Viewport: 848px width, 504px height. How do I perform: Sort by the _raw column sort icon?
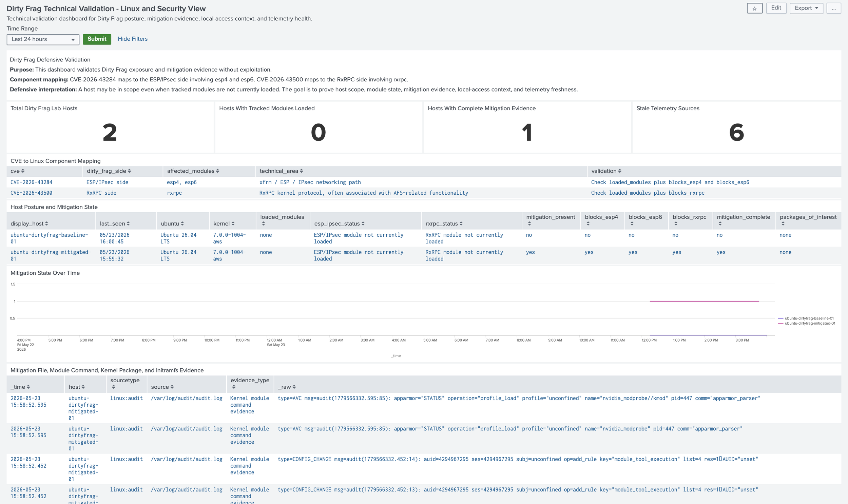[x=294, y=387]
